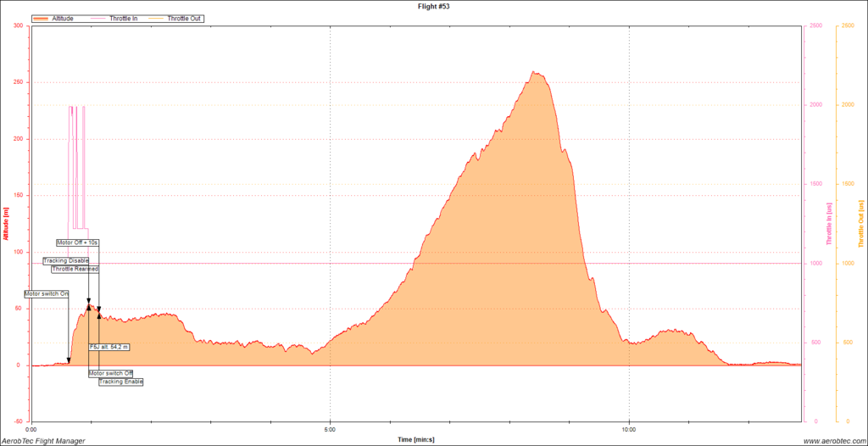This screenshot has height=446, width=868.
Task: Click the orange 'Throttle Out [us]' axis title
Action: point(860,223)
